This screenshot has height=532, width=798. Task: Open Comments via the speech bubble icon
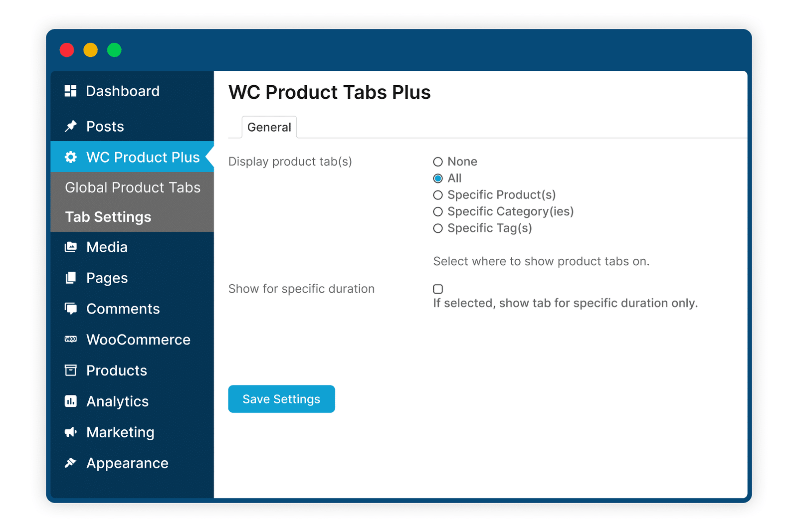point(71,309)
